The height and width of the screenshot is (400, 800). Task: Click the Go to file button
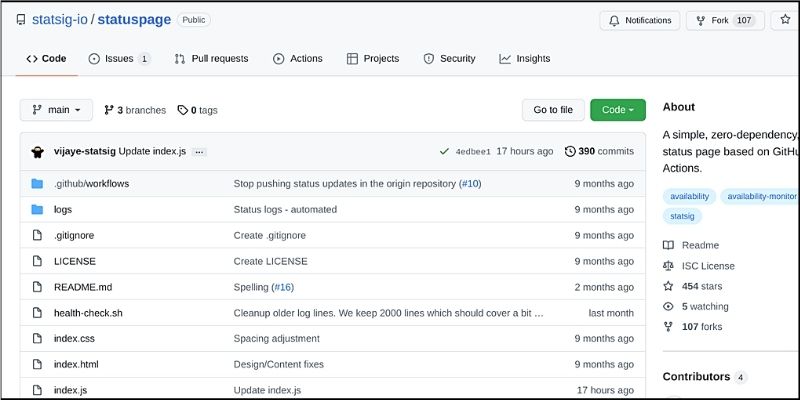(x=553, y=110)
